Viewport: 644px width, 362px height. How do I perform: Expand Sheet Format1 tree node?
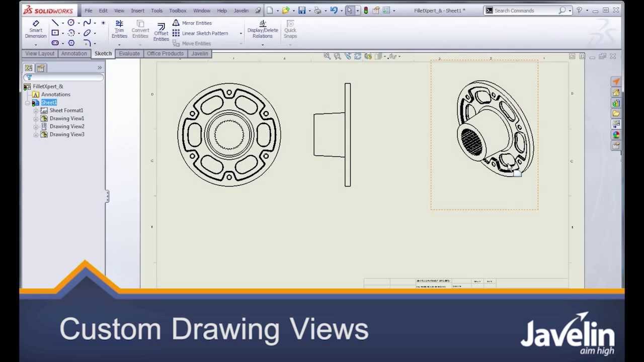click(36, 111)
